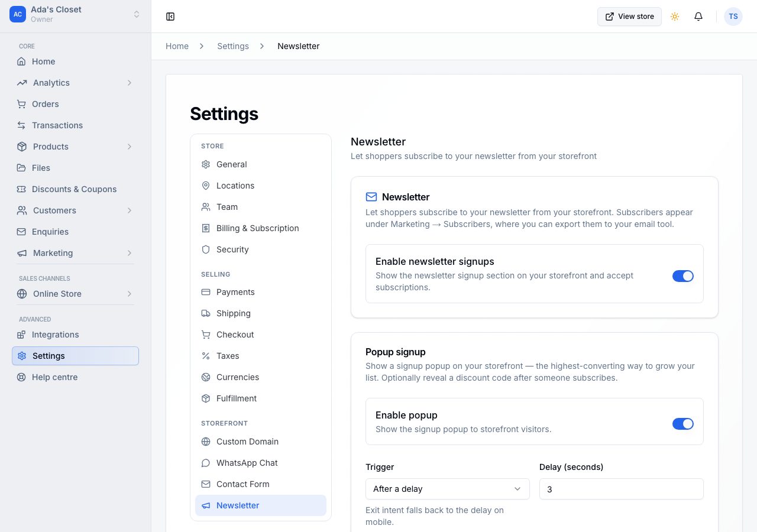Image resolution: width=757 pixels, height=532 pixels.
Task: Click the Marketing megaphone icon
Action: pyautogui.click(x=22, y=253)
